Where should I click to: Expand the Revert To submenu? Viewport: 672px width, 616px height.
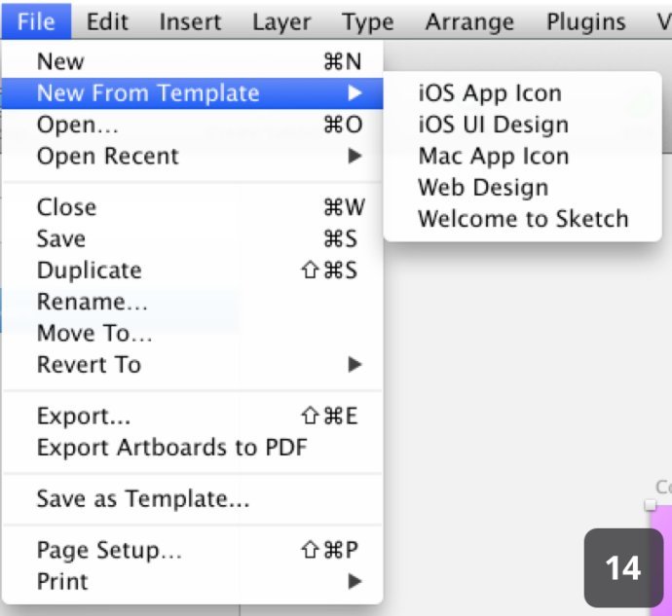click(192, 365)
